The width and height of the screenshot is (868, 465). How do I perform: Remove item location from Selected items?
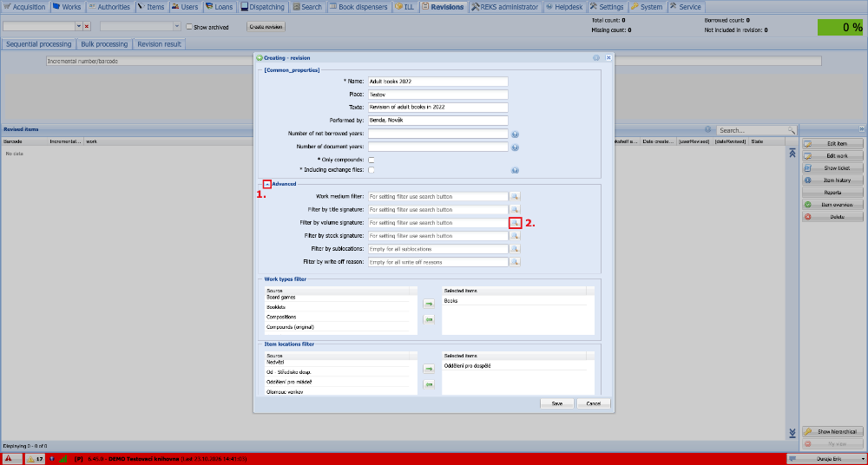(429, 384)
